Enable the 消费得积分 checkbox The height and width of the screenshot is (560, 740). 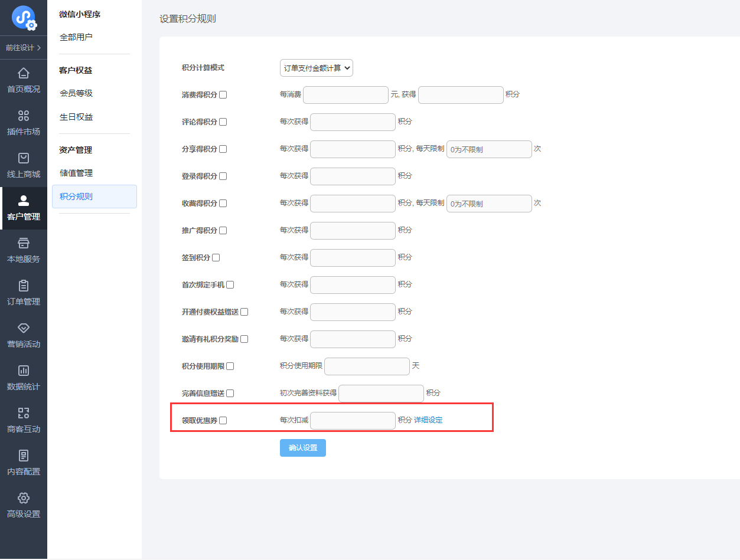[223, 95]
